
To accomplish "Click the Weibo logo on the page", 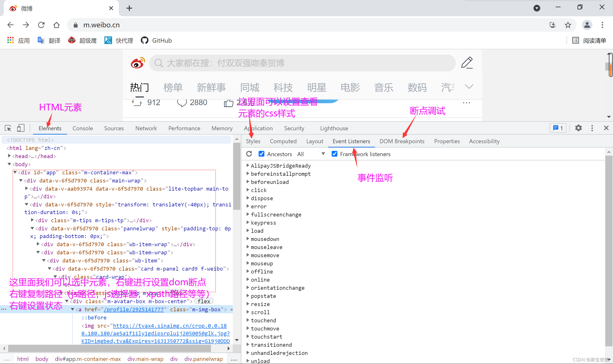I will 138,63.
